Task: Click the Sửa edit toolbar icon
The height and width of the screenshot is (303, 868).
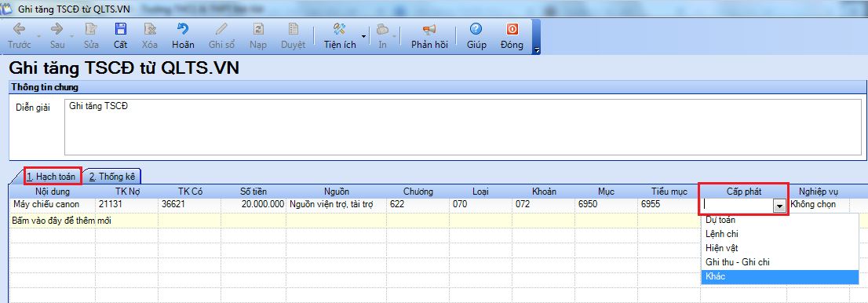Action: click(91, 29)
